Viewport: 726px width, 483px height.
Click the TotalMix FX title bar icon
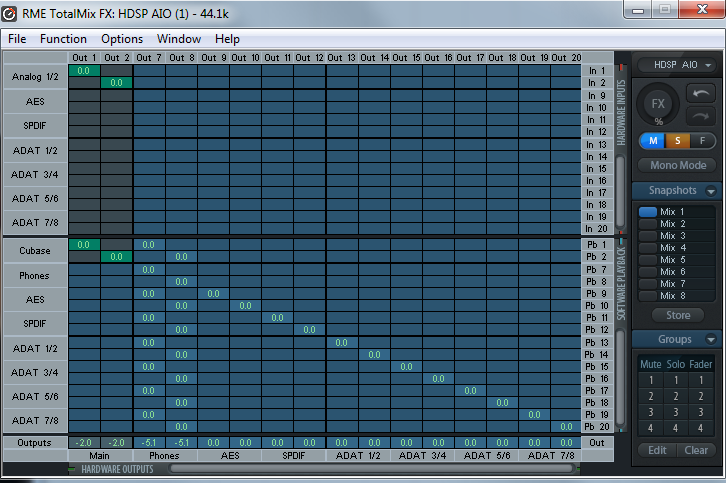[x=8, y=14]
